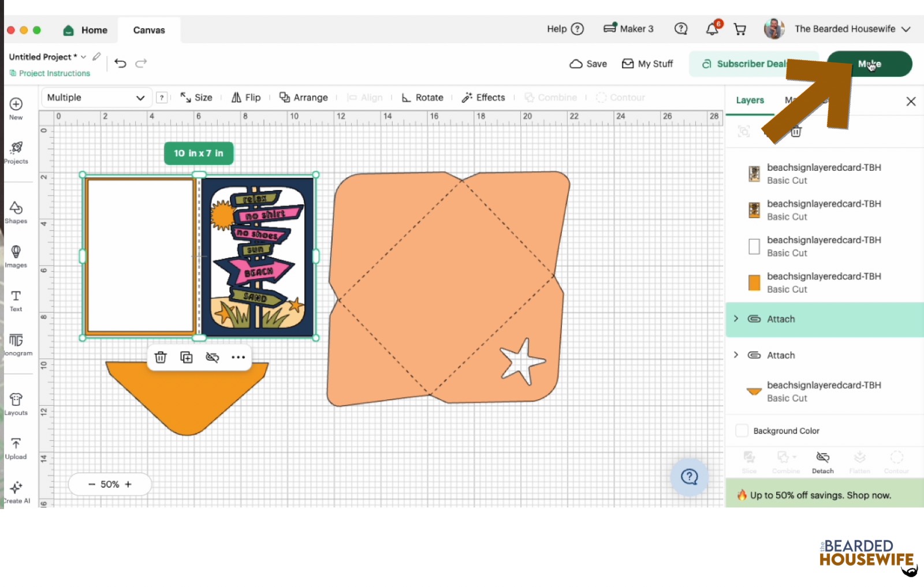Open the Create AI tool
924x587 pixels.
click(16, 492)
